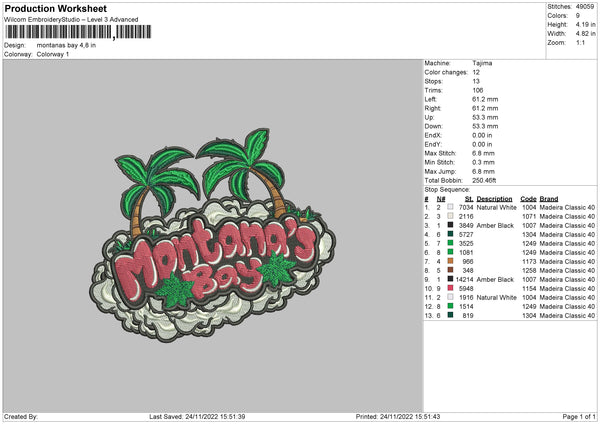Select the 53.3 mm value next to Down
Viewport: 600px width, 424px height.
(485, 126)
